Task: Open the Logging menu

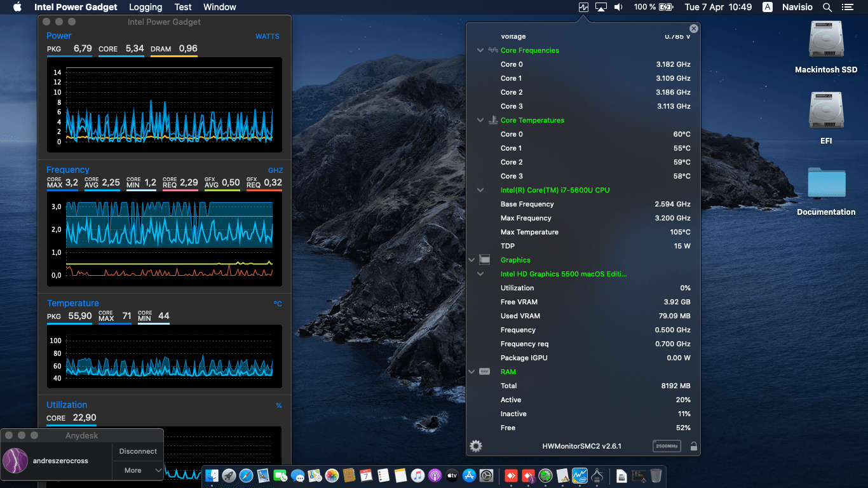Action: 146,7
